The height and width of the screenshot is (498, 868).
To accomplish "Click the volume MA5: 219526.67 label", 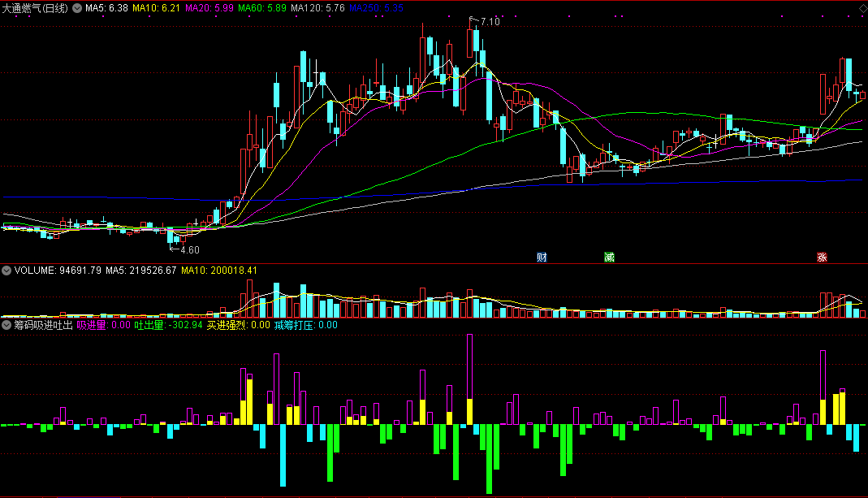I will [140, 271].
